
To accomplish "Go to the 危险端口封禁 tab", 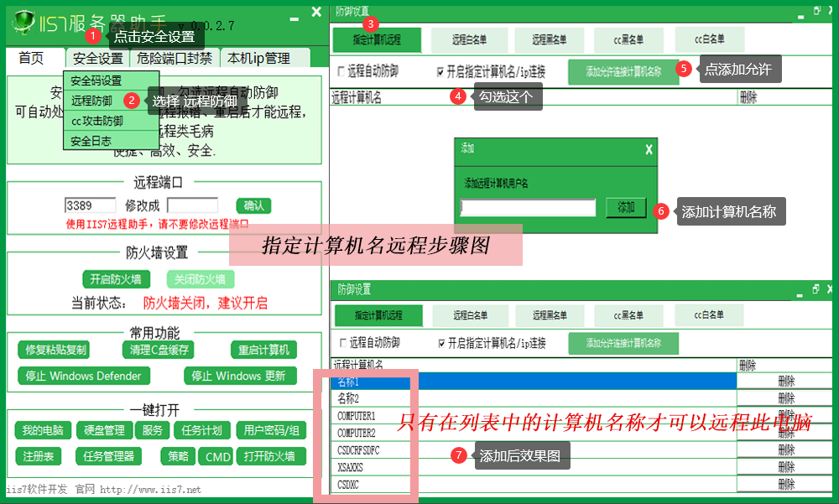I will pyautogui.click(x=175, y=58).
